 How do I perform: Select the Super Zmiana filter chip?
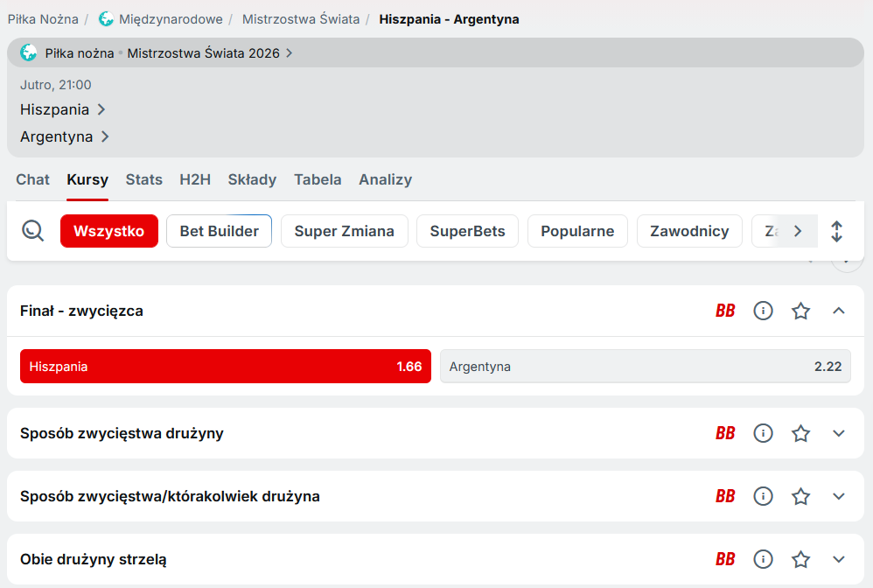(x=345, y=231)
